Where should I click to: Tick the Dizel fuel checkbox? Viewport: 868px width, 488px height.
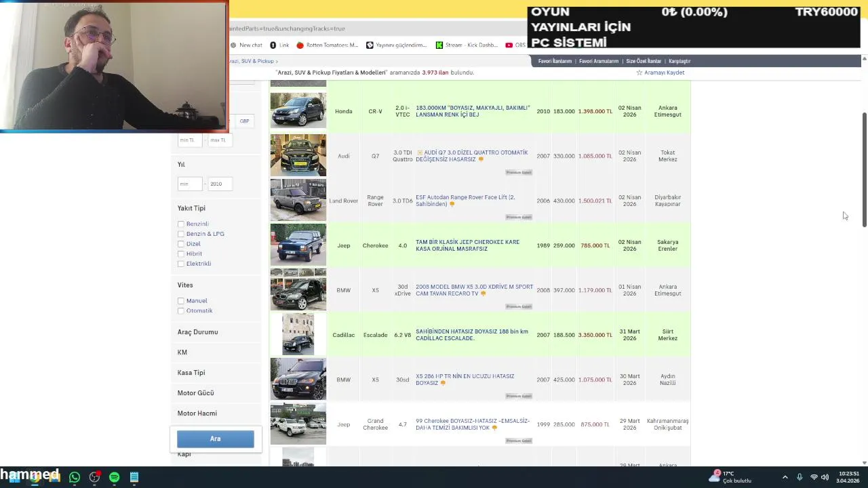tap(181, 244)
